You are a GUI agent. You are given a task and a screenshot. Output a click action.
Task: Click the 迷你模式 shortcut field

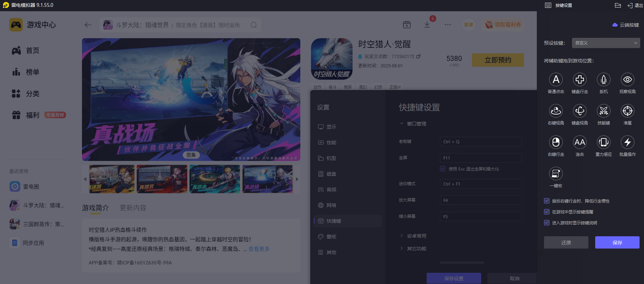pos(481,184)
